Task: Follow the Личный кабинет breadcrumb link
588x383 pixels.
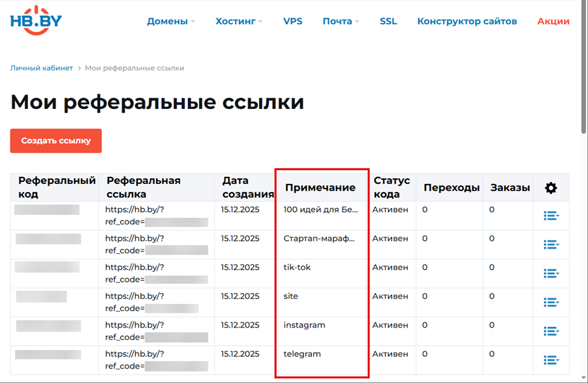Action: 41,68
